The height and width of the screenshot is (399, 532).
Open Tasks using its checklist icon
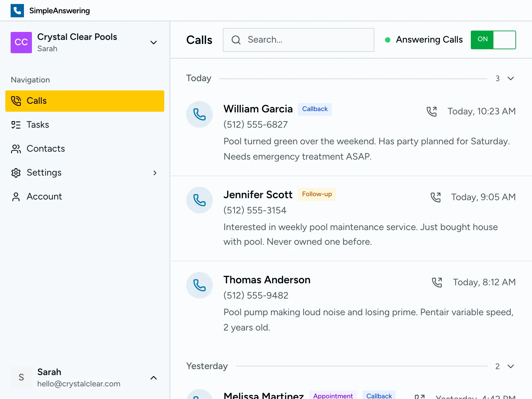15,125
